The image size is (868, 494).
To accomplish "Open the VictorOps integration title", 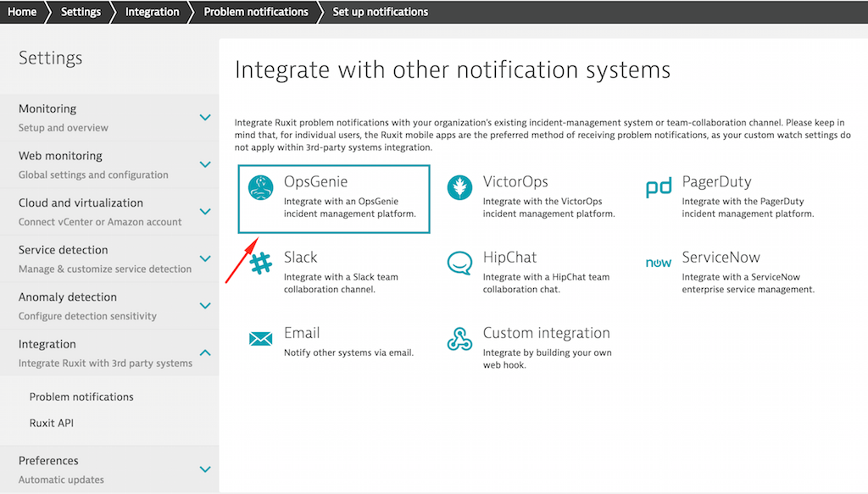I will [515, 181].
